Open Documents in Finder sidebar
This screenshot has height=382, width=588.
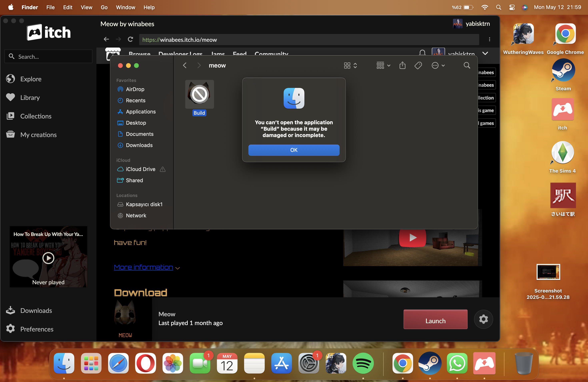(x=140, y=134)
